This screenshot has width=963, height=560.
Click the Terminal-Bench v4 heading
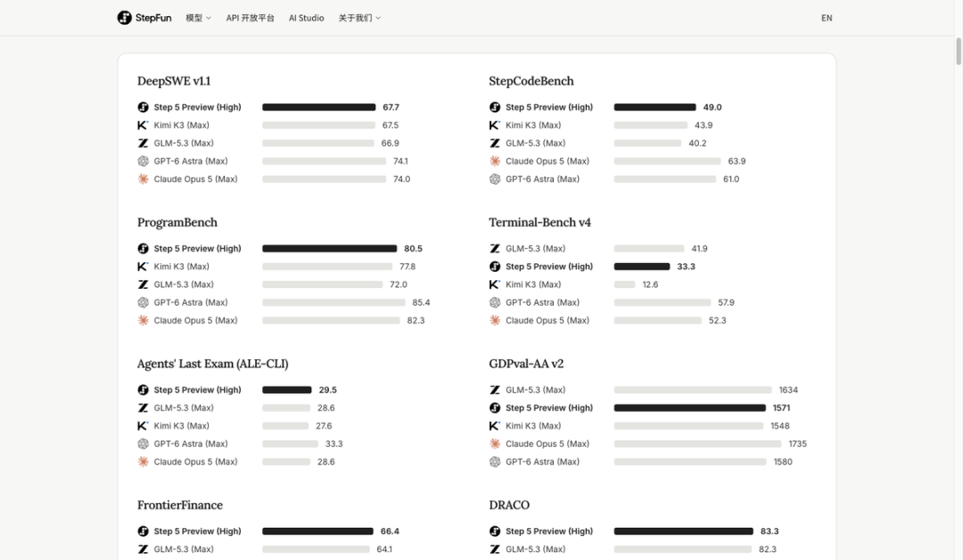[539, 222]
